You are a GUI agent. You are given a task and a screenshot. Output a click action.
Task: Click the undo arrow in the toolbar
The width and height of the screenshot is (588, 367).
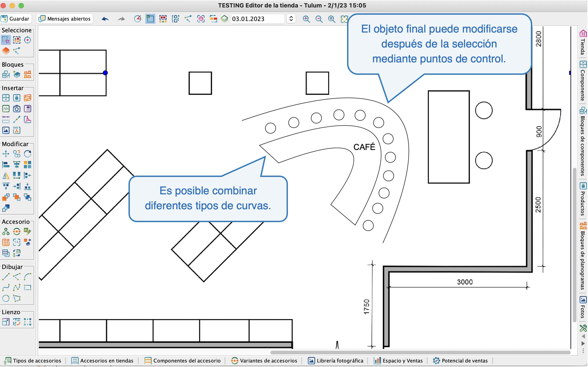pyautogui.click(x=105, y=19)
